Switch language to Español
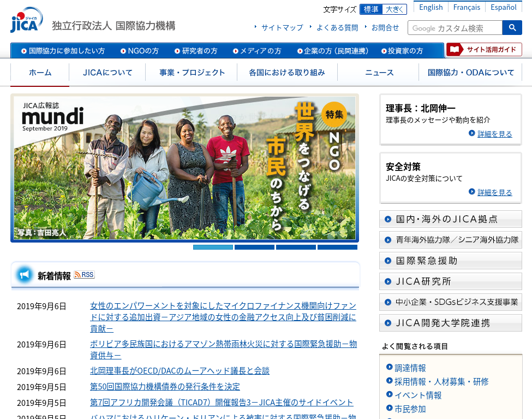532x419 pixels. pos(504,7)
